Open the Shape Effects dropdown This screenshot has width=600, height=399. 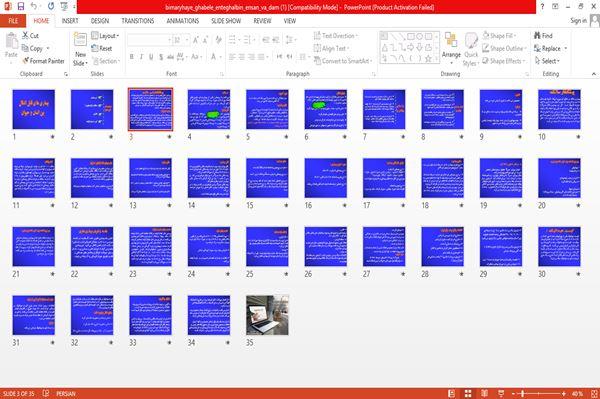504,61
